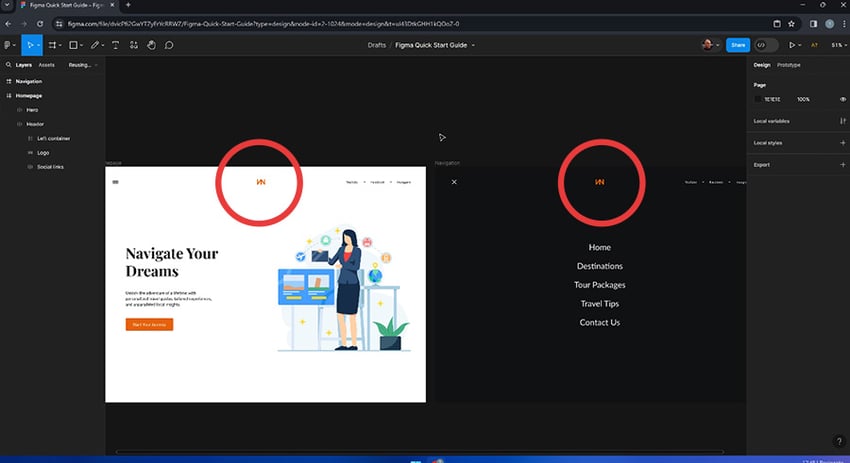850x463 pixels.
Task: Open the help question mark button
Action: click(x=839, y=441)
